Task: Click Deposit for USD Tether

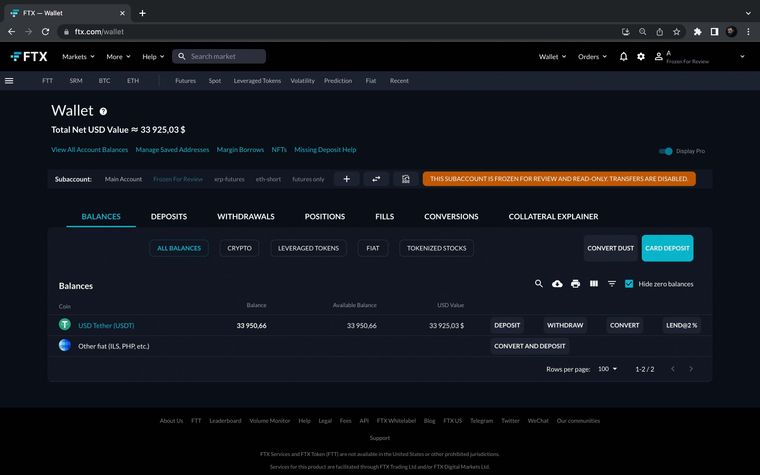Action: pos(507,325)
